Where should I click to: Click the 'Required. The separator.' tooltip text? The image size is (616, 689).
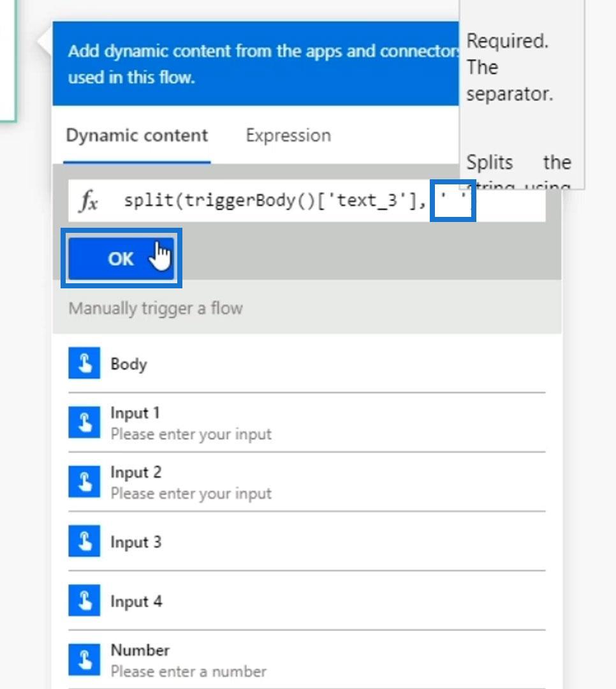coord(510,67)
